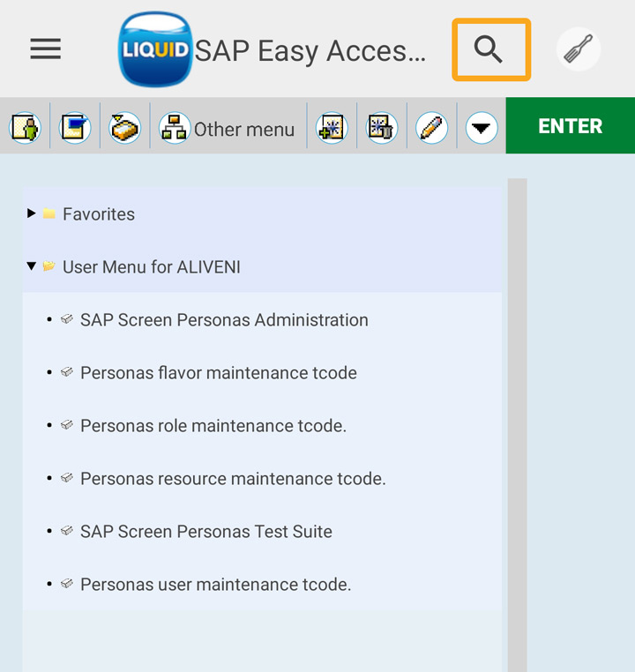635x672 pixels.
Task: Open the hamburger navigation menu
Action: [46, 49]
